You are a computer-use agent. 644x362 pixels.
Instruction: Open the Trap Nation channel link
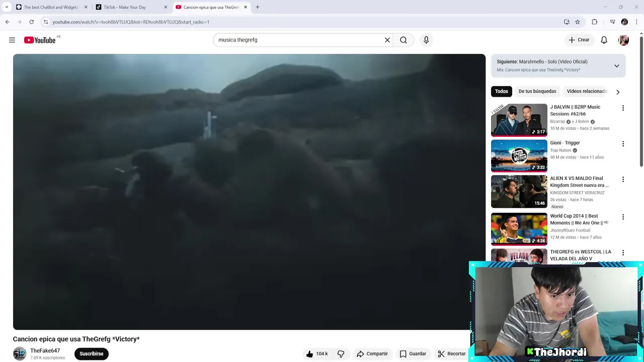click(x=560, y=150)
